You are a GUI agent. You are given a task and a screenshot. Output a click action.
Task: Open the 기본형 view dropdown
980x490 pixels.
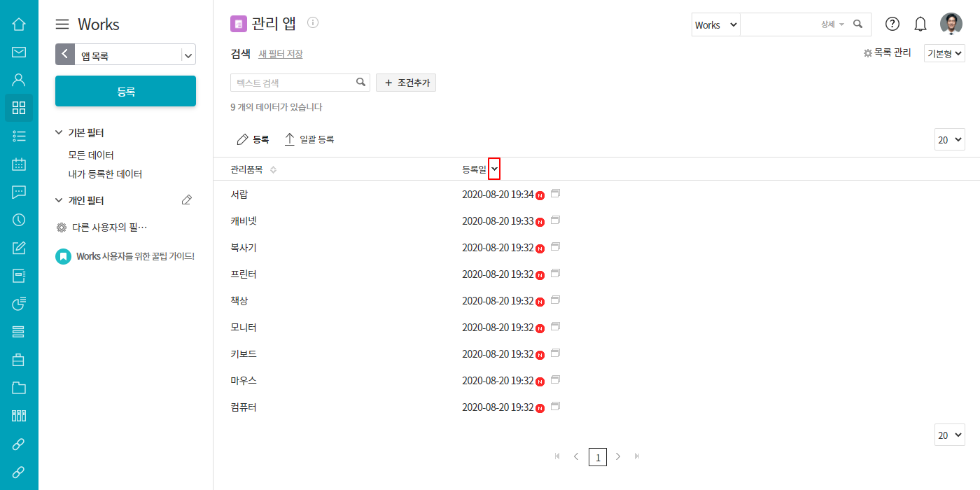point(944,53)
